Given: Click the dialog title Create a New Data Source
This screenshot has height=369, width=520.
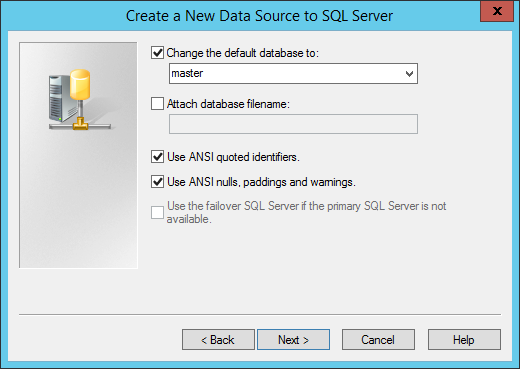Looking at the screenshot, I should click(259, 16).
